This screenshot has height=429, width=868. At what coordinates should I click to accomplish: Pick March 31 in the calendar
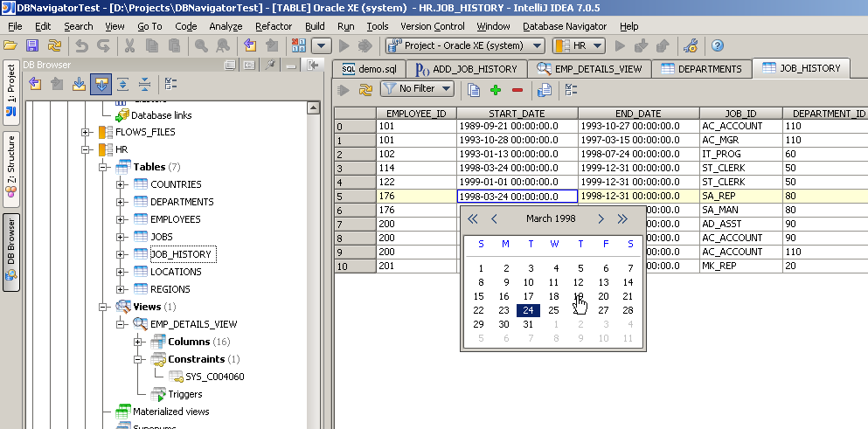point(528,324)
